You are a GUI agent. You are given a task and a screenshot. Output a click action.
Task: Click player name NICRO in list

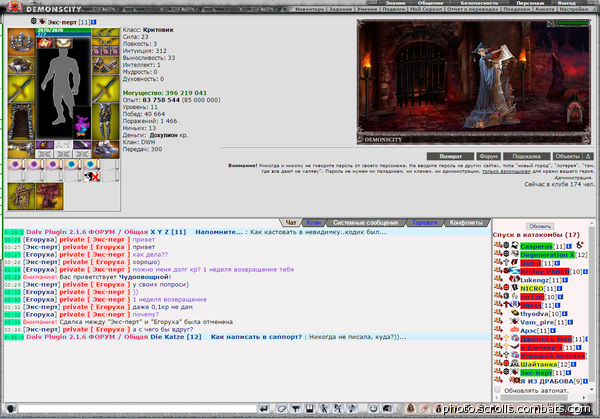click(532, 289)
